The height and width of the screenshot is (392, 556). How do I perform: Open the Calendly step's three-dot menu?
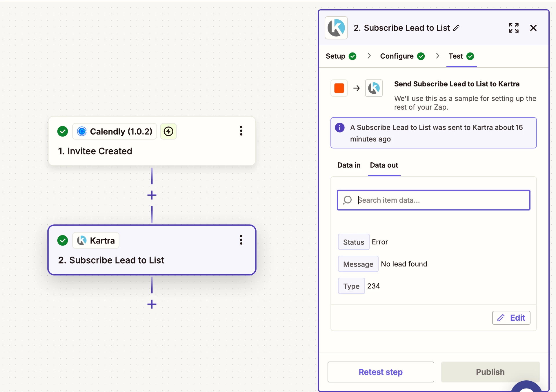241,131
